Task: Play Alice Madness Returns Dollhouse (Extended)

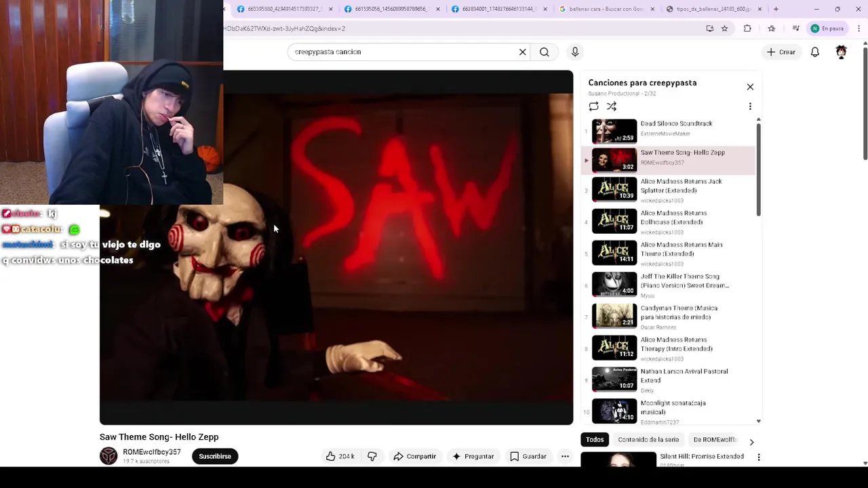Action: (668, 222)
